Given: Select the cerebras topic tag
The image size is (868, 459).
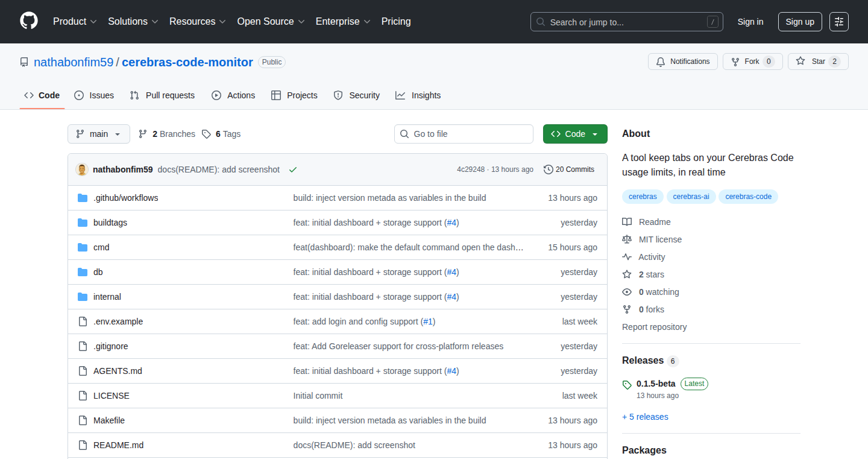Looking at the screenshot, I should [643, 197].
